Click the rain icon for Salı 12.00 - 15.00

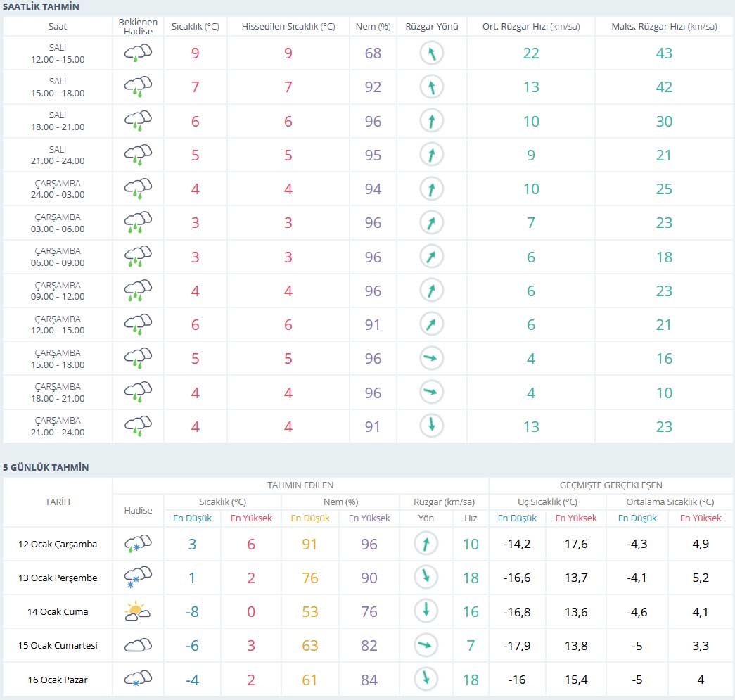pos(138,53)
